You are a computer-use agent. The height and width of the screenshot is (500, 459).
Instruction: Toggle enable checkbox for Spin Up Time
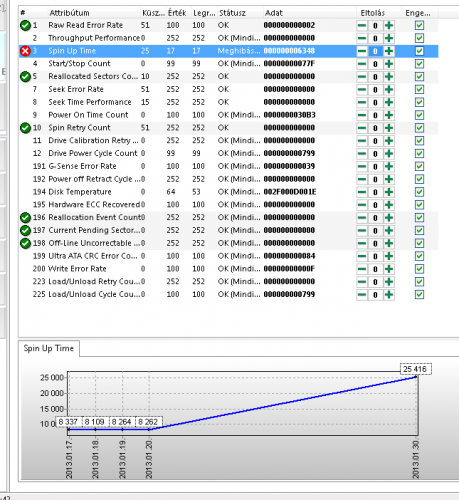click(x=419, y=51)
